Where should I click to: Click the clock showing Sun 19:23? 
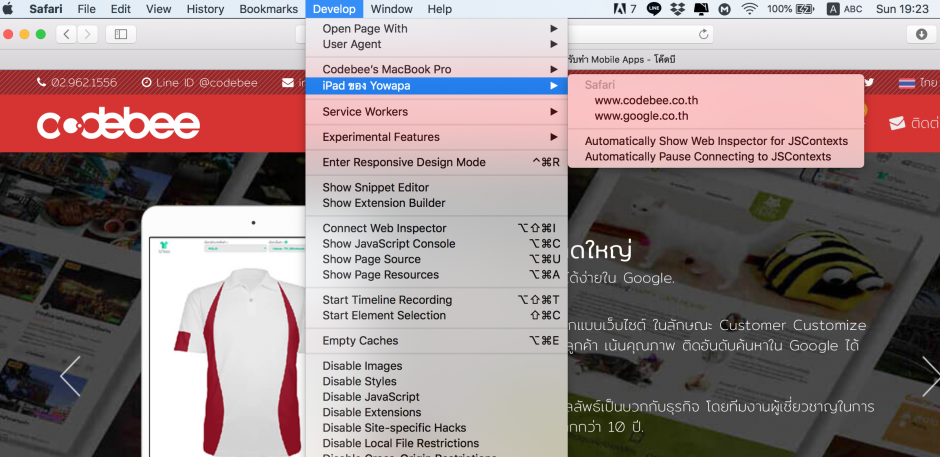point(904,9)
